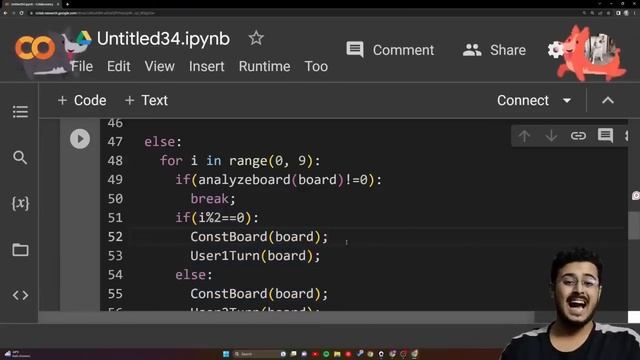Open the Windows Start menu
Screen dimensions: 640x360
pos(226,354)
